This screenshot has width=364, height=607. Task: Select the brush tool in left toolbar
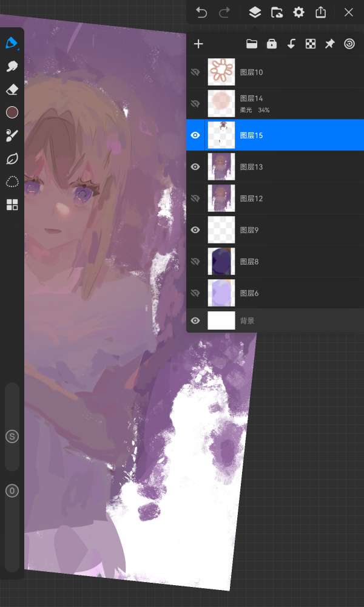[x=12, y=44]
